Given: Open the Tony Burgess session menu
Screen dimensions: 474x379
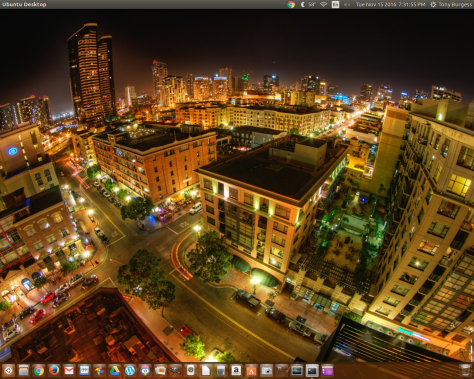Looking at the screenshot, I should tap(451, 4).
